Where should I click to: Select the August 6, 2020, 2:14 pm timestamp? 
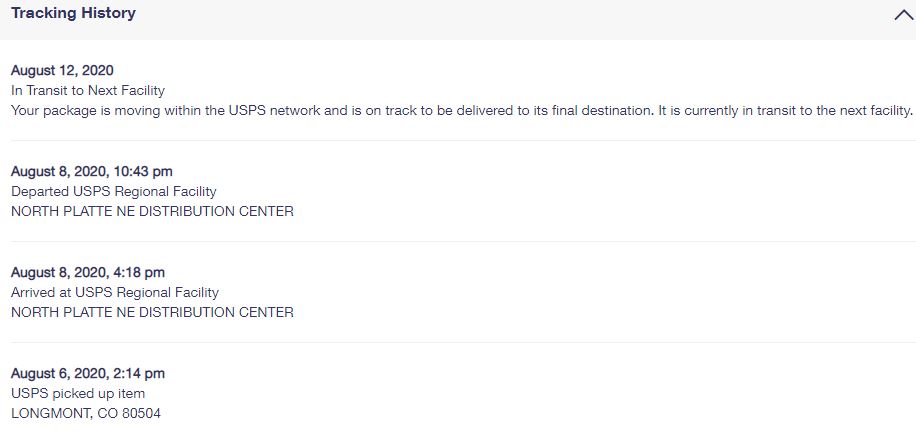88,373
